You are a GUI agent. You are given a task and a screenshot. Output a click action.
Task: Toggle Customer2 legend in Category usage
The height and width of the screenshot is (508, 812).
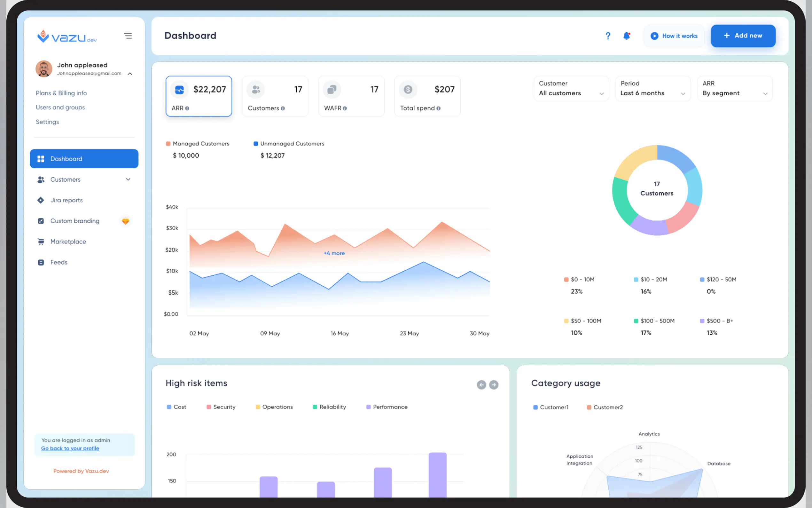[605, 407]
